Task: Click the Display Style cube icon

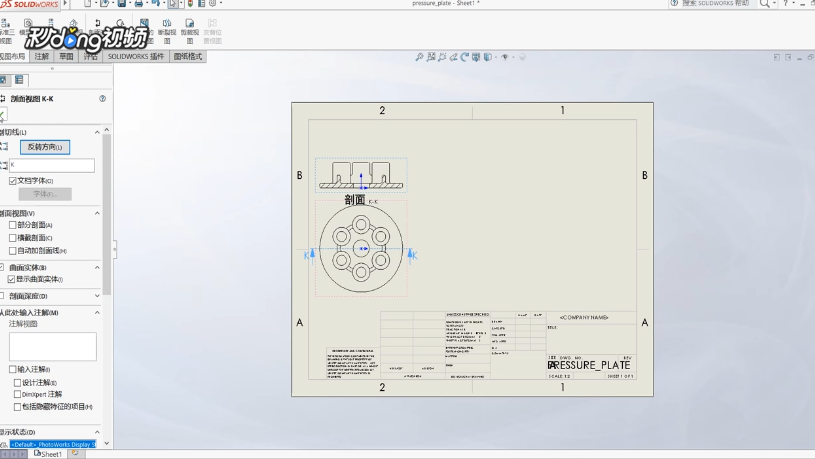Action: click(x=488, y=57)
